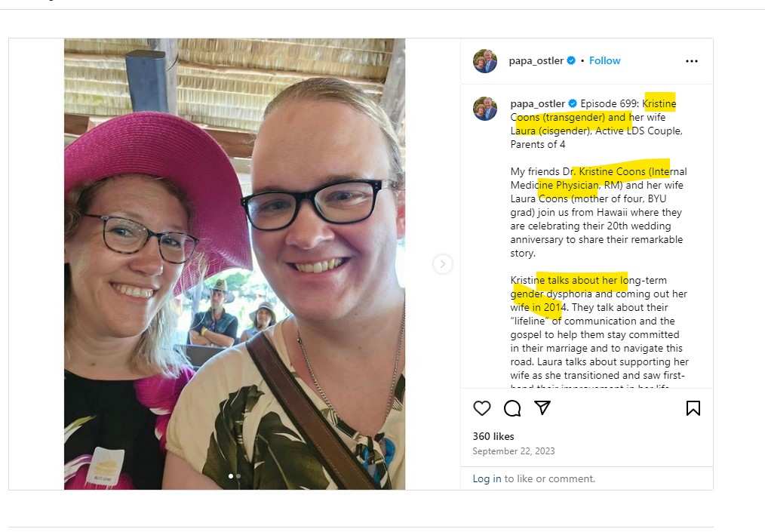The width and height of the screenshot is (765, 532).
Task: Open the September 22, 2023 timestamp
Action: tap(513, 451)
